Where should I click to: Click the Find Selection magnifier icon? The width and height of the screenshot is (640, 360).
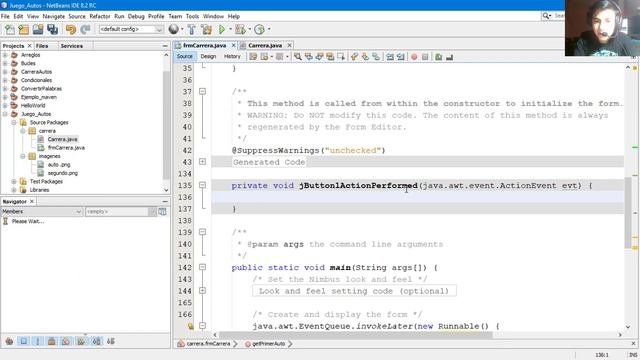coord(298,57)
